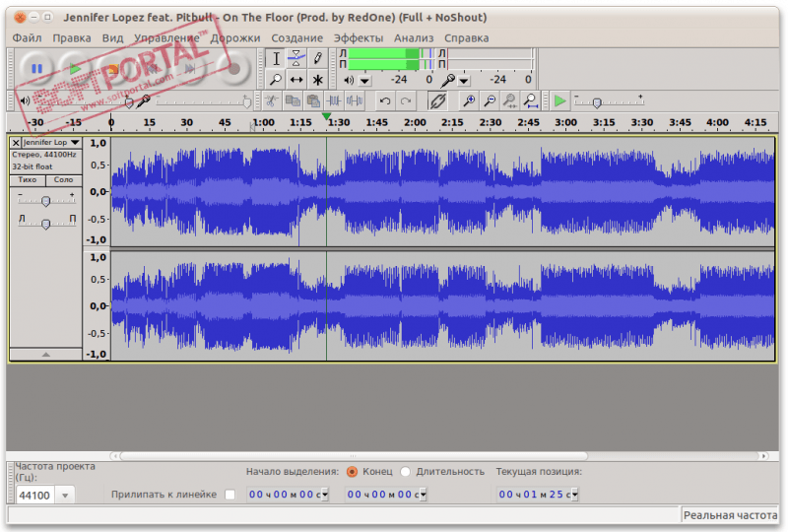Open the Эффекты menu
This screenshot has width=788, height=532.
point(359,38)
